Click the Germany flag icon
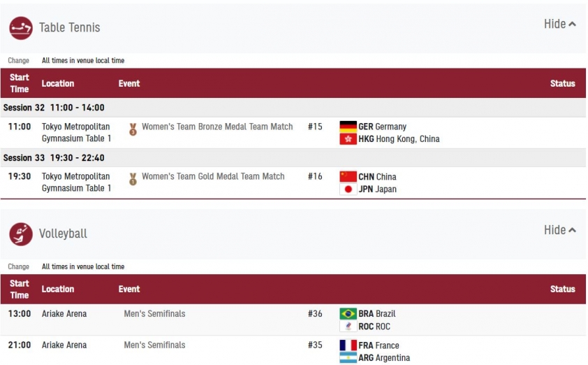588x365 pixels. click(x=348, y=127)
